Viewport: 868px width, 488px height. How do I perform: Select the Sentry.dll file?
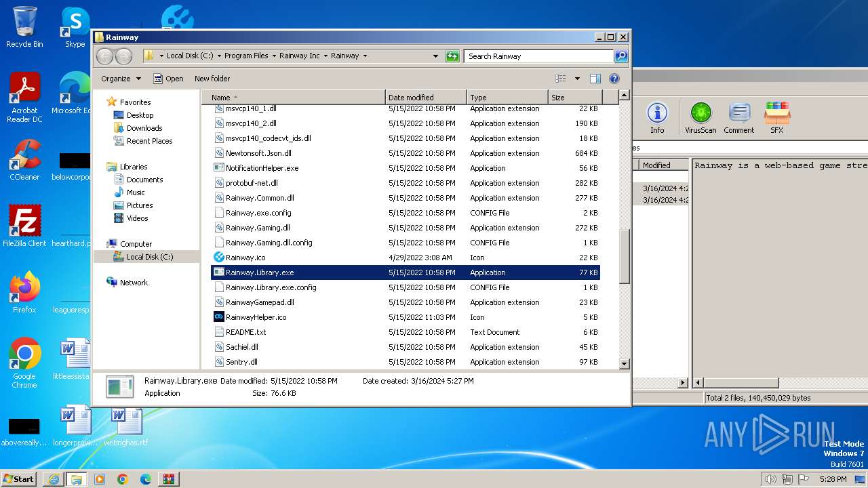pyautogui.click(x=241, y=362)
